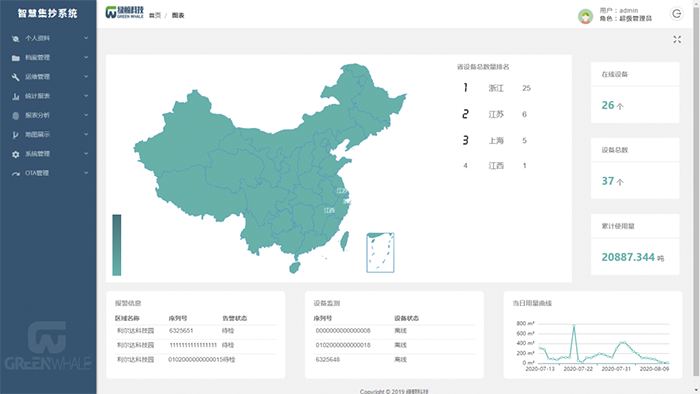
Task: Click serial 6325648 in device table
Action: pyautogui.click(x=327, y=359)
